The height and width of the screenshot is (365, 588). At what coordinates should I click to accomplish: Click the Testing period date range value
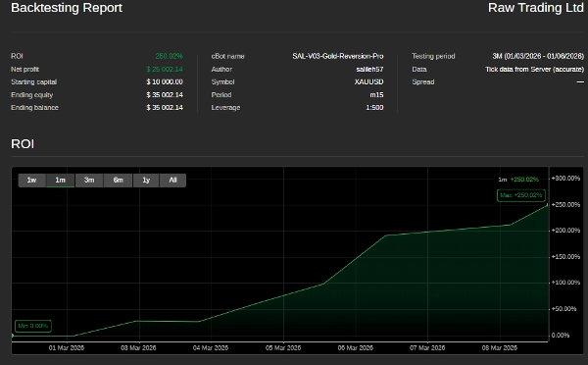pos(538,56)
